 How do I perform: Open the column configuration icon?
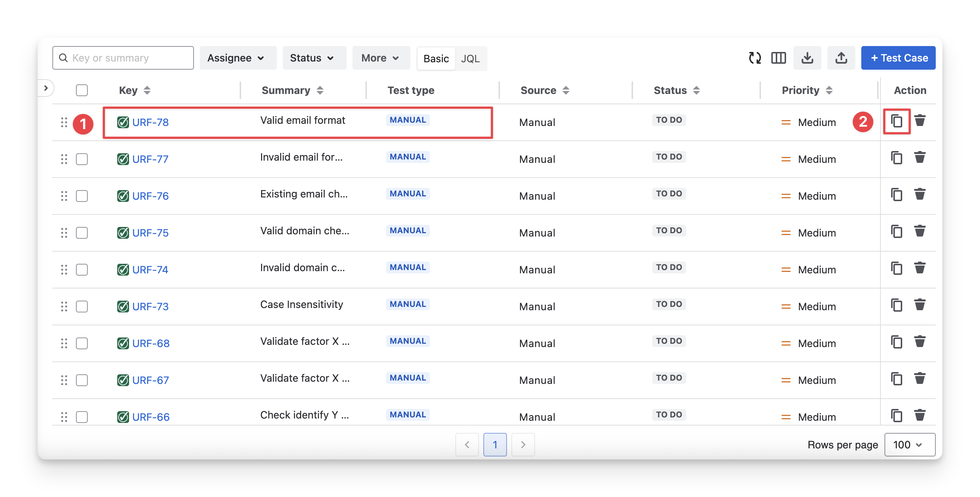pos(778,58)
